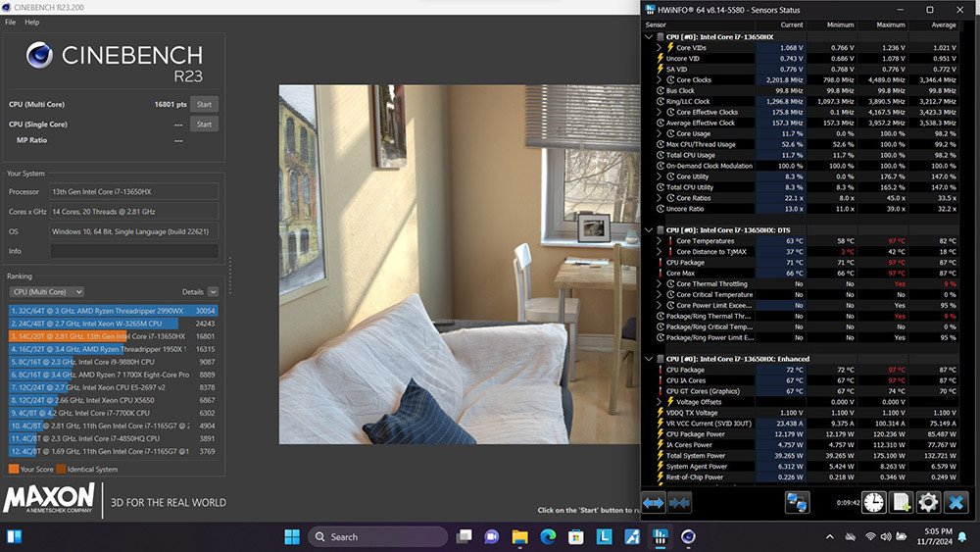This screenshot has height=552, width=980.
Task: Select the AMD Ryzen Threadripper 2990WX ranking row
Action: (x=113, y=311)
